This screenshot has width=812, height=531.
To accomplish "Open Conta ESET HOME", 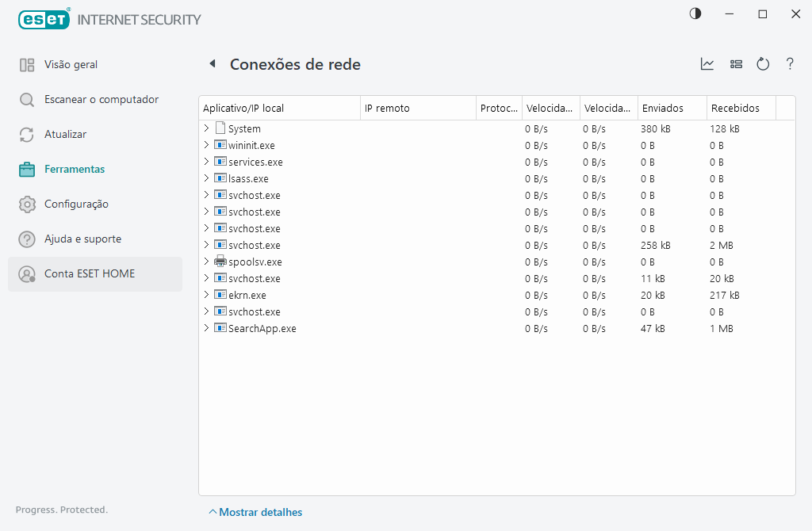I will (x=90, y=273).
